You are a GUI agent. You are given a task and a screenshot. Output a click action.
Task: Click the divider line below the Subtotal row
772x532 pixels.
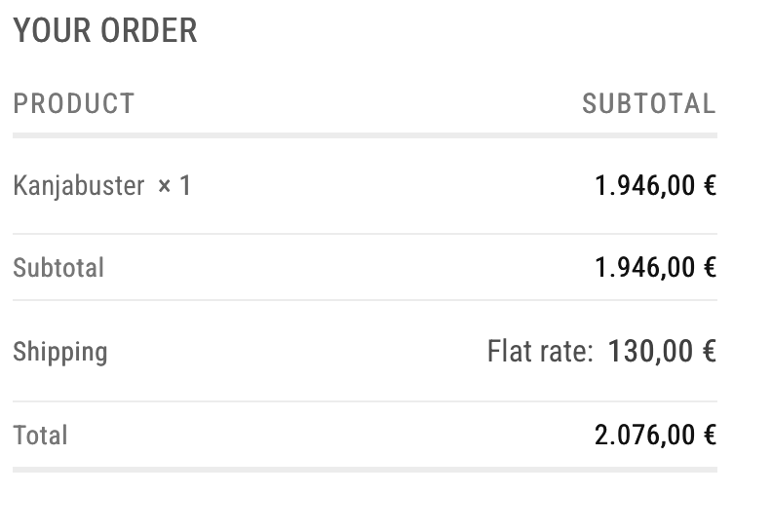[x=365, y=300]
